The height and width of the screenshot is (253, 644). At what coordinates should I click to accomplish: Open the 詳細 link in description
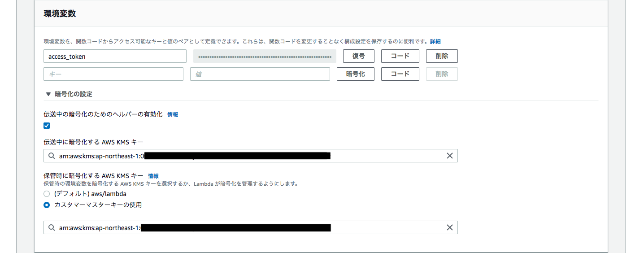(x=435, y=41)
